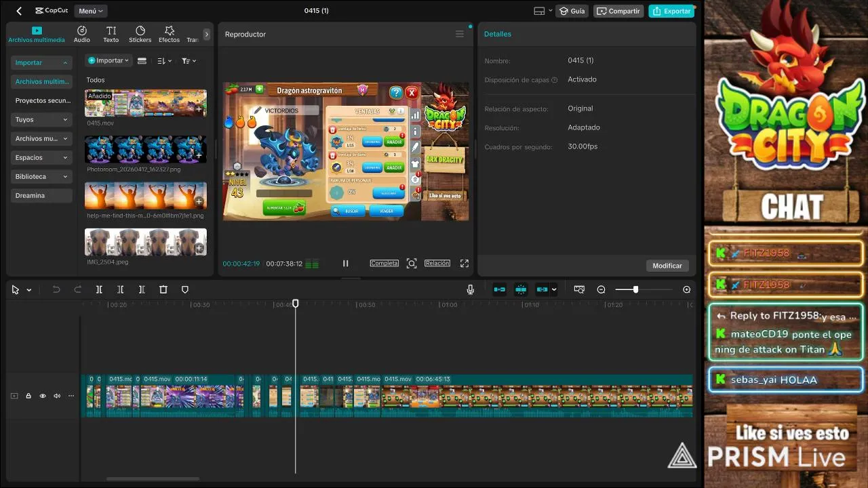
Task: Hide the main video track
Action: (x=43, y=396)
